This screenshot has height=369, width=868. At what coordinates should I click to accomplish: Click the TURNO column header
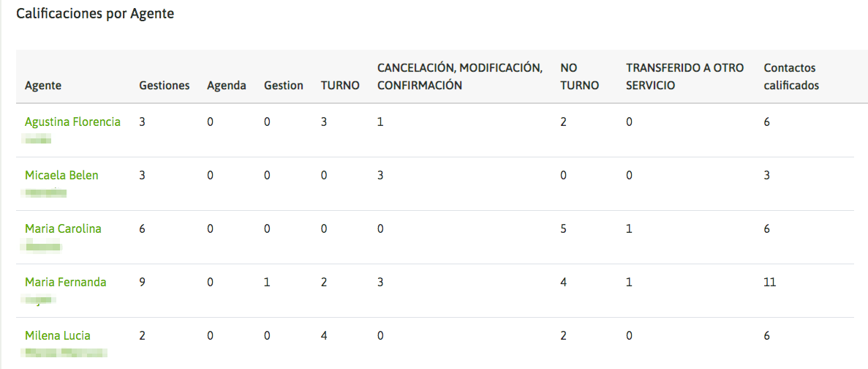340,86
